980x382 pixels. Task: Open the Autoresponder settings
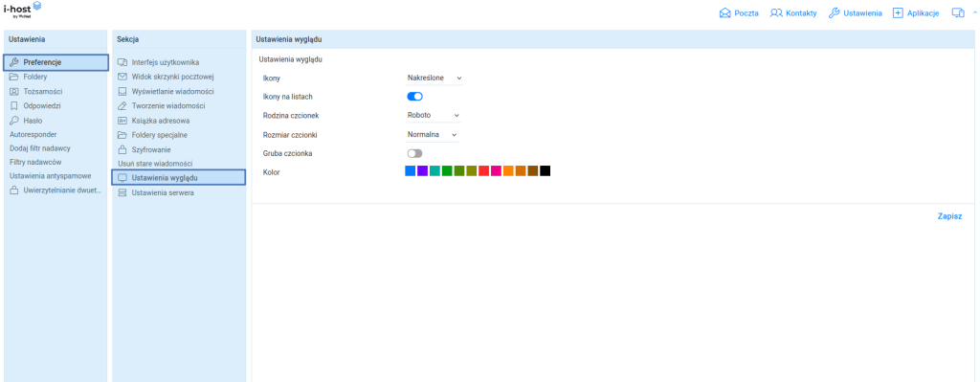(33, 134)
